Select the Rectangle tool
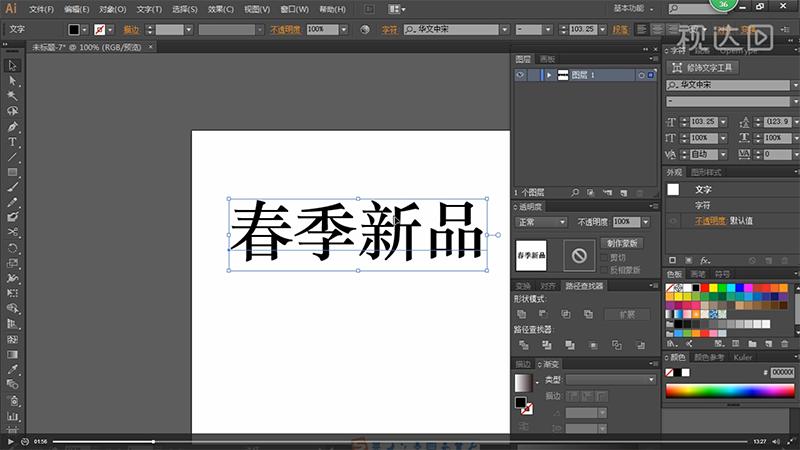The width and height of the screenshot is (800, 450). [12, 172]
